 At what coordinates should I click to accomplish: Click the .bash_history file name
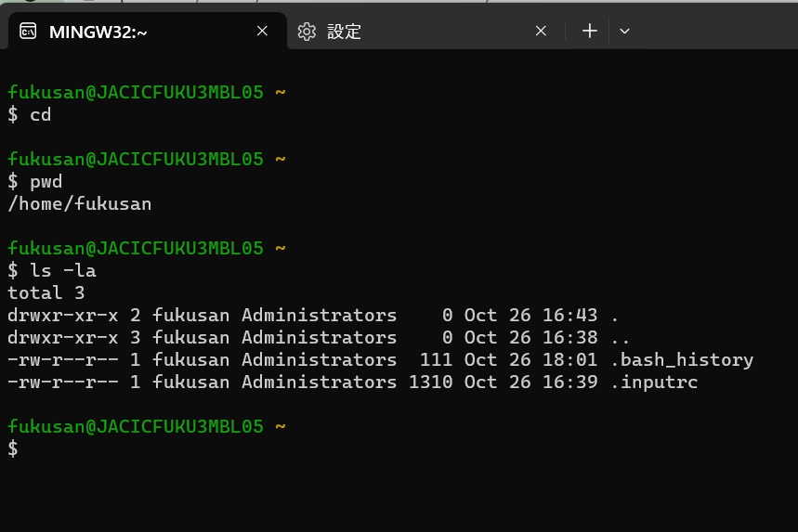click(x=683, y=359)
